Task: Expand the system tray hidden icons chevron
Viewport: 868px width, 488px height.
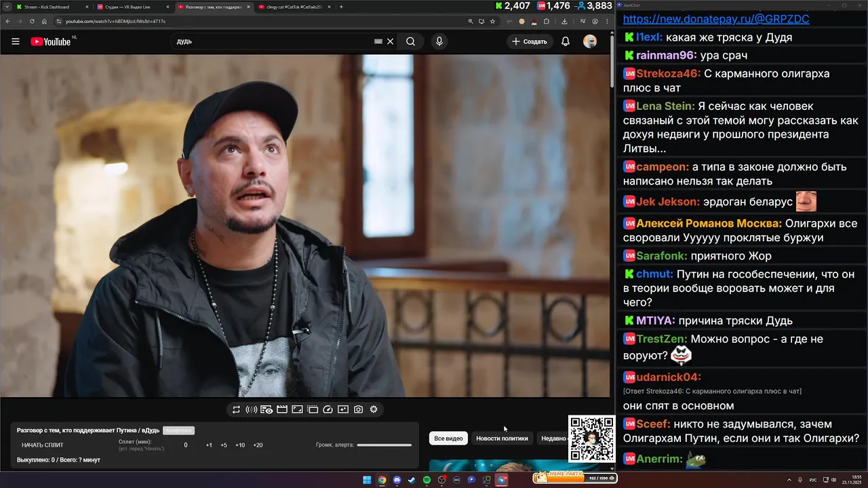Action: [789, 480]
